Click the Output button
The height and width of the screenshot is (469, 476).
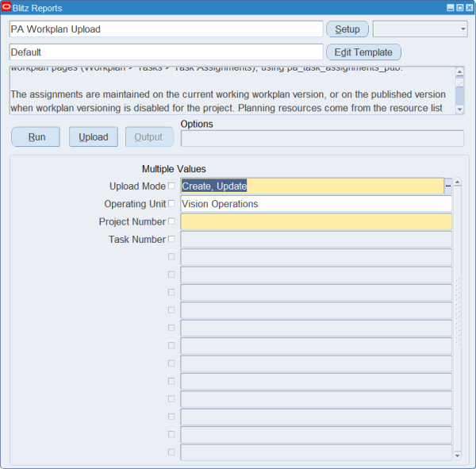pos(149,137)
